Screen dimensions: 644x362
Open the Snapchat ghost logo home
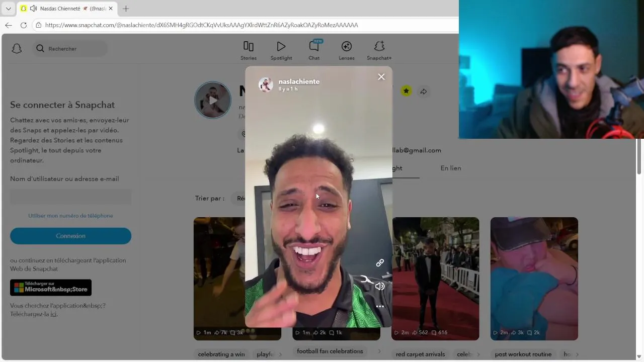click(x=17, y=49)
